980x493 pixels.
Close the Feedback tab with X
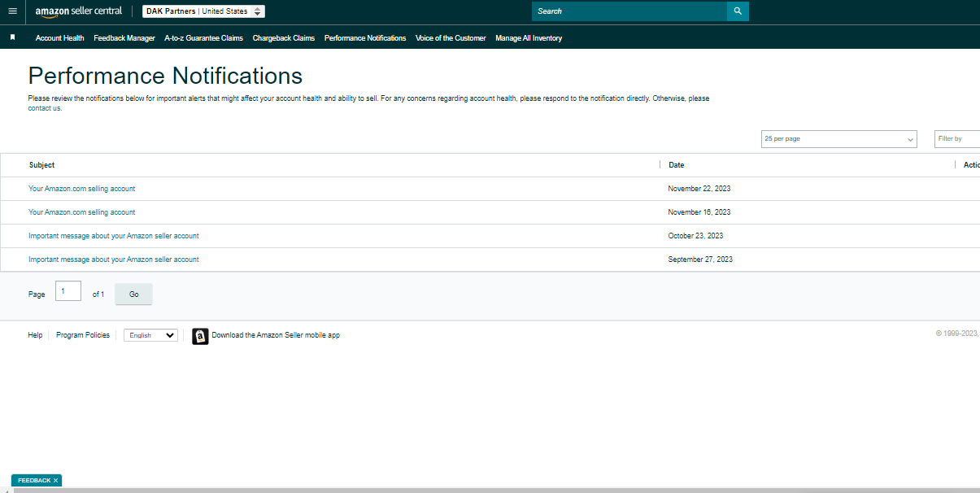click(55, 481)
